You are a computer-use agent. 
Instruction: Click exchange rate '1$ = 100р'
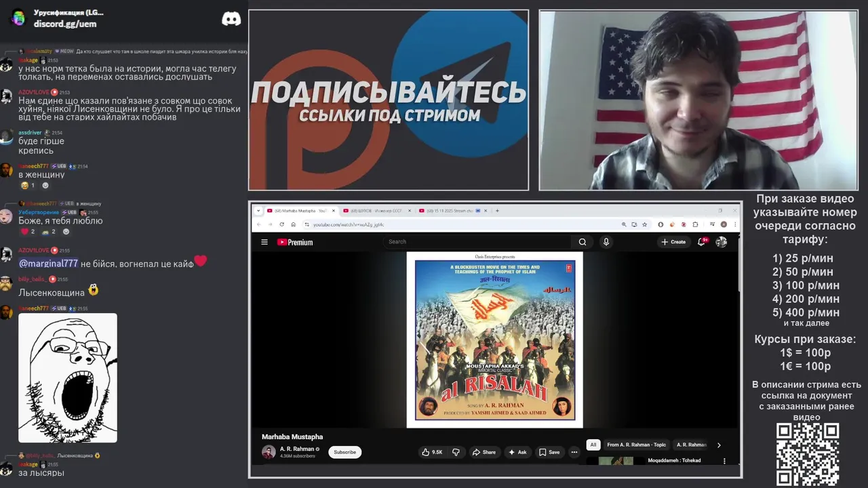tap(806, 352)
